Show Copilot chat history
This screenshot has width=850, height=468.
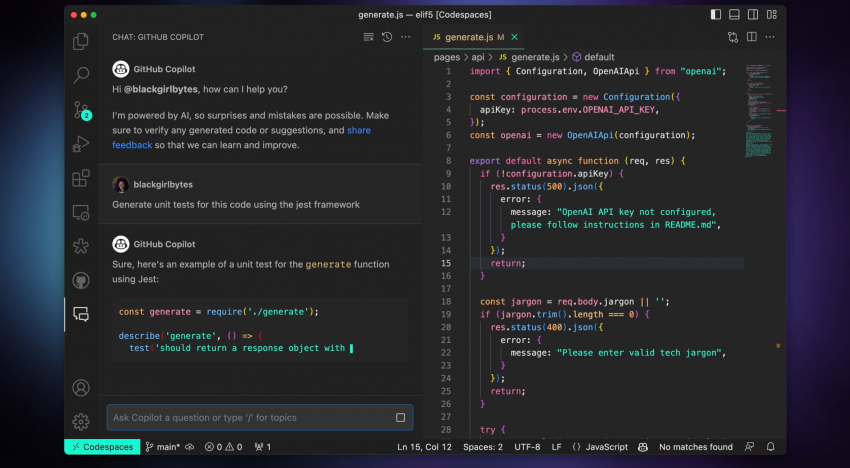click(x=387, y=37)
